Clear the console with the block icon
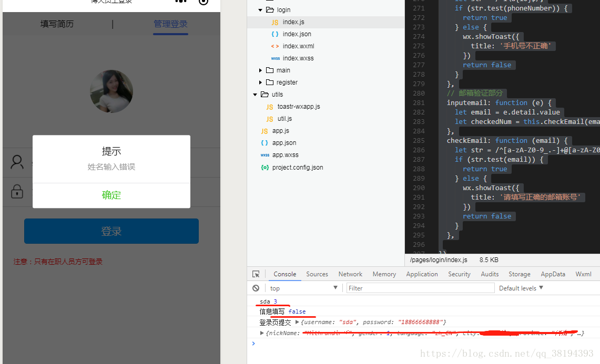Screen dimensions: 600x364 pos(256,288)
